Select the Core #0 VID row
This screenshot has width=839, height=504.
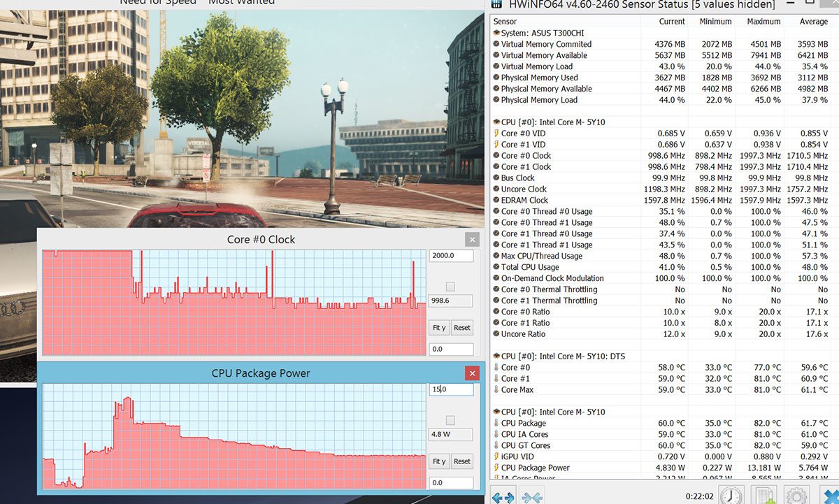[661, 134]
